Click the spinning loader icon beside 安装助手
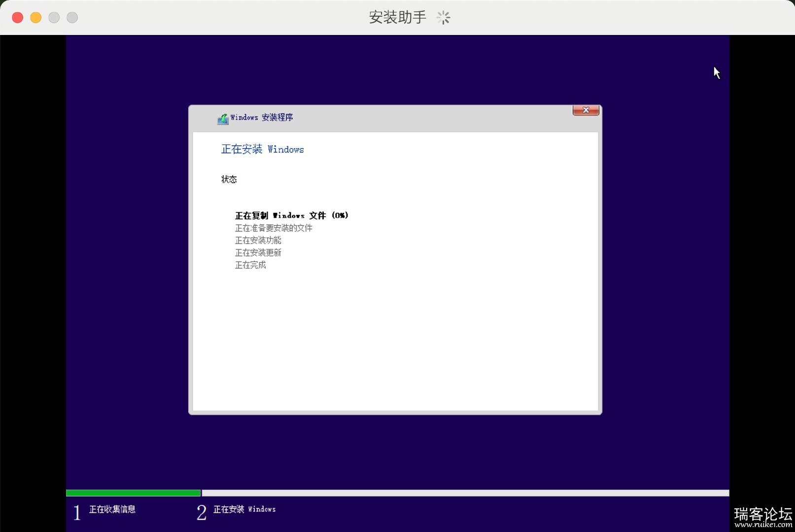 (x=443, y=18)
